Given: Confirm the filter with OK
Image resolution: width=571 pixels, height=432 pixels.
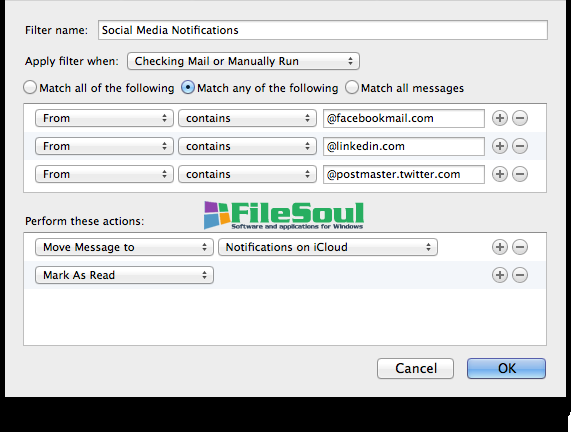Looking at the screenshot, I should point(506,368).
